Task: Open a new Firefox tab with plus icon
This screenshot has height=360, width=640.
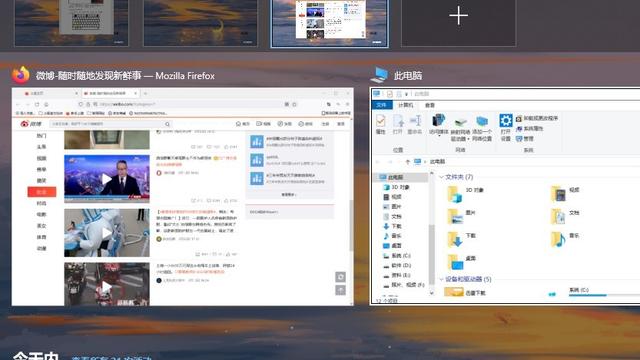Action: tap(146, 93)
